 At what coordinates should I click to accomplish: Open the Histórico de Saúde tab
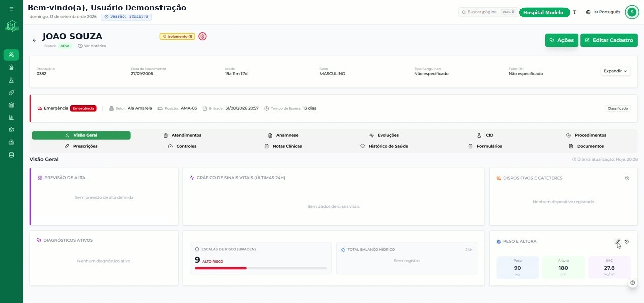pos(384,146)
